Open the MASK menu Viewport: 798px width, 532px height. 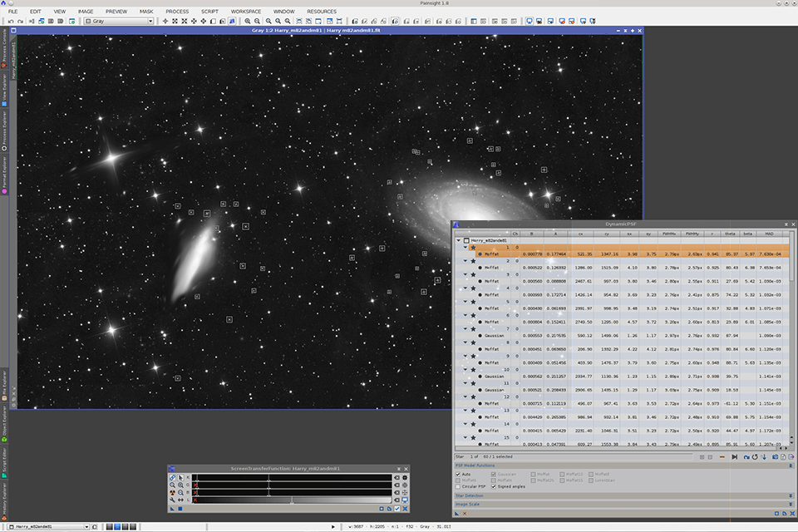pyautogui.click(x=146, y=11)
